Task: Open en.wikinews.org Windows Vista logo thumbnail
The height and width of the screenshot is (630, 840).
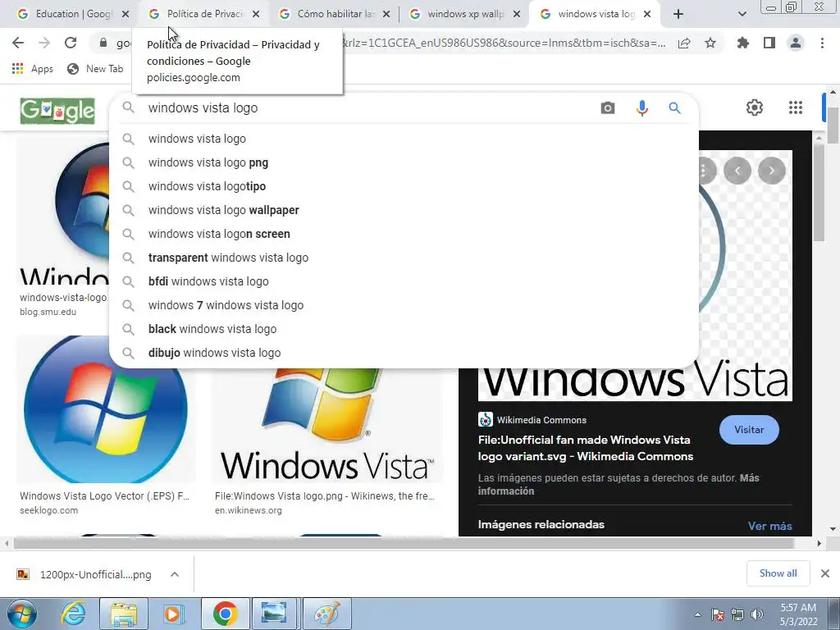Action: (x=326, y=426)
